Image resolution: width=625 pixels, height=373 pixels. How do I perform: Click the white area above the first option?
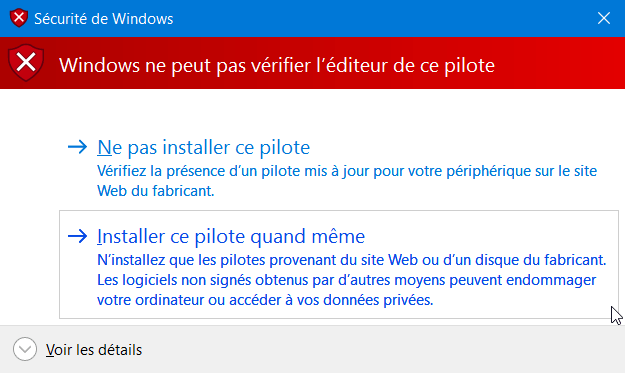point(312,113)
